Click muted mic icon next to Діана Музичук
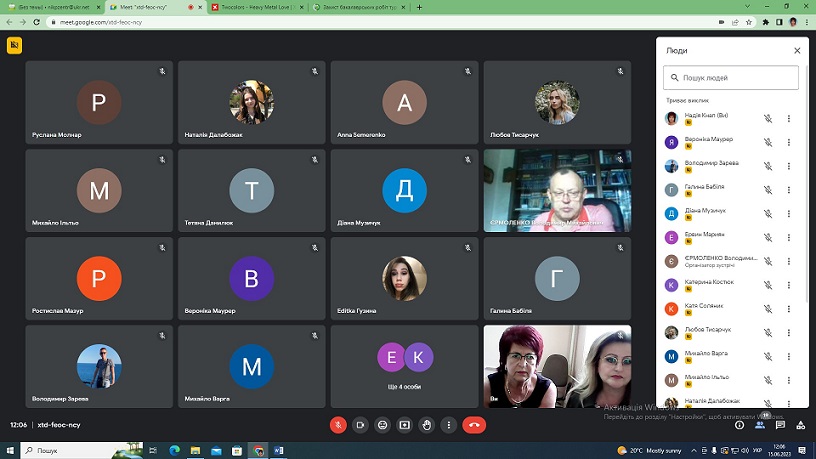The image size is (816, 459). tap(768, 214)
